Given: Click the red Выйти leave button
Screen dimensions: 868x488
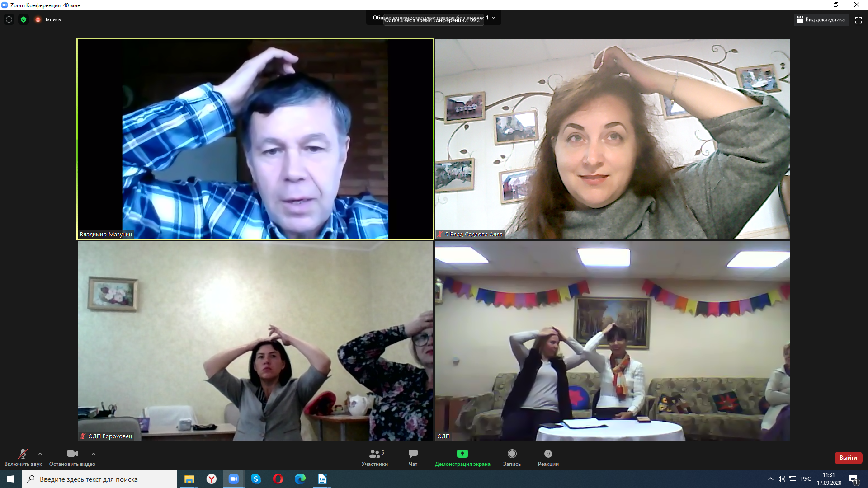Looking at the screenshot, I should tap(848, 458).
